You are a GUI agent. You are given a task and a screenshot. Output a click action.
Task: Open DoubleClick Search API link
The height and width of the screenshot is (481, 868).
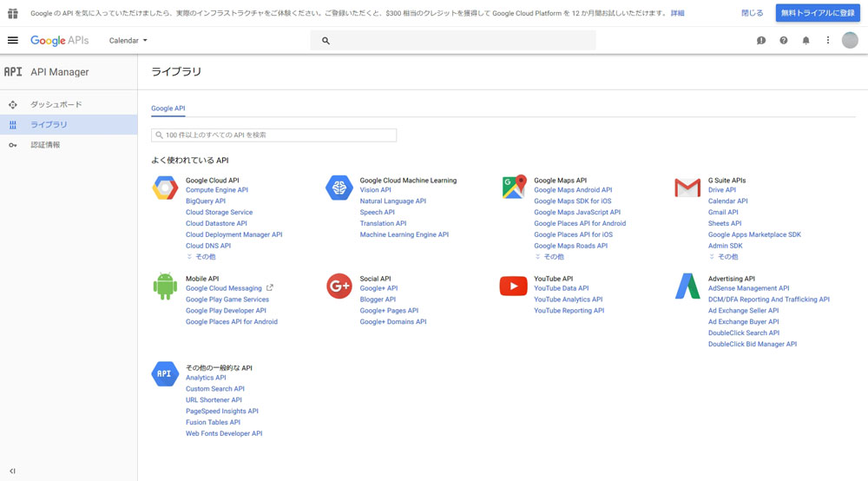click(x=744, y=333)
